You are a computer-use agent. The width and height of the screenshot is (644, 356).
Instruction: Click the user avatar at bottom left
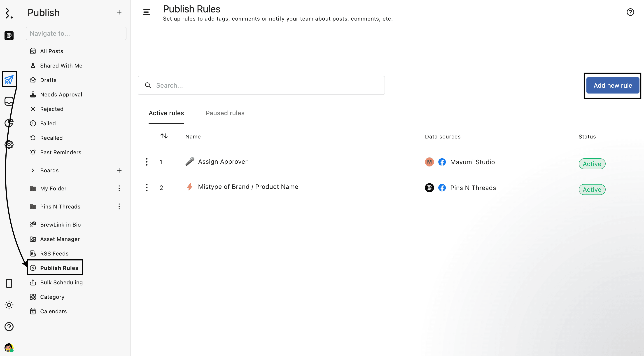coord(9,348)
